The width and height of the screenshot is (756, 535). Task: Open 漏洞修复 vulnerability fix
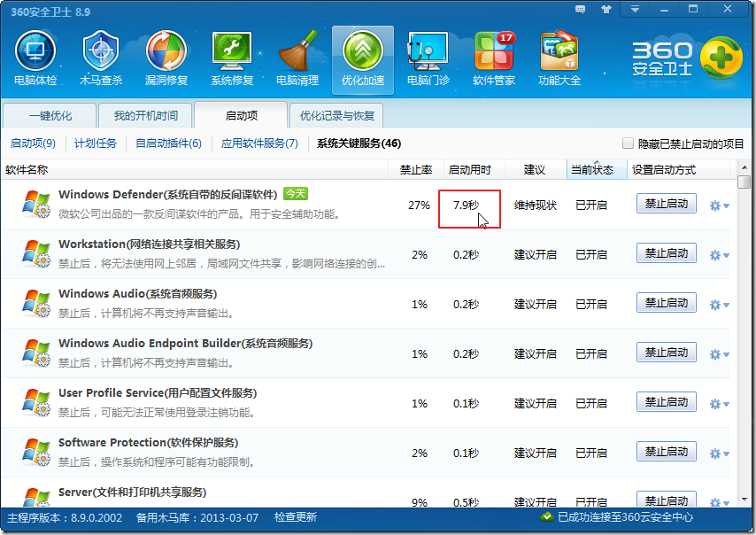point(166,58)
